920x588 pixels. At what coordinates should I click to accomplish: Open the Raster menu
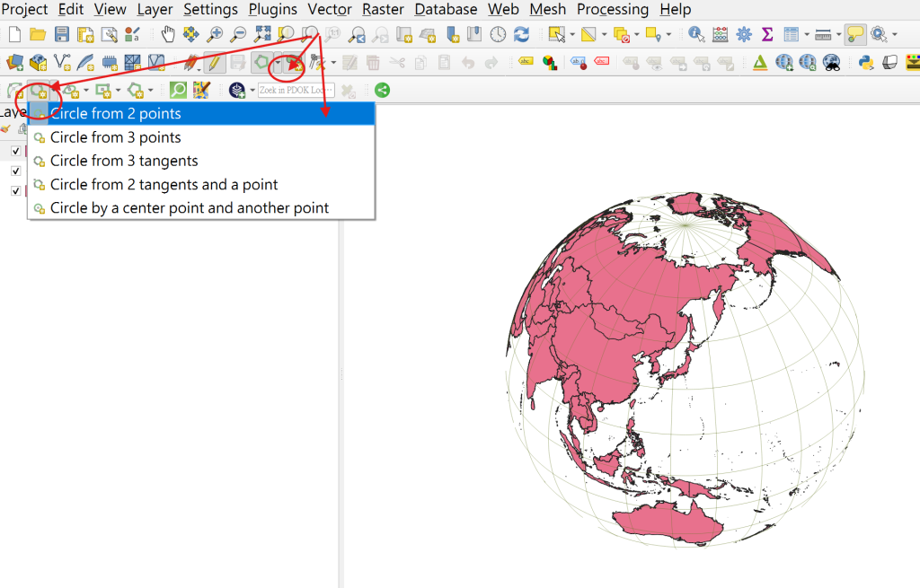(x=383, y=9)
